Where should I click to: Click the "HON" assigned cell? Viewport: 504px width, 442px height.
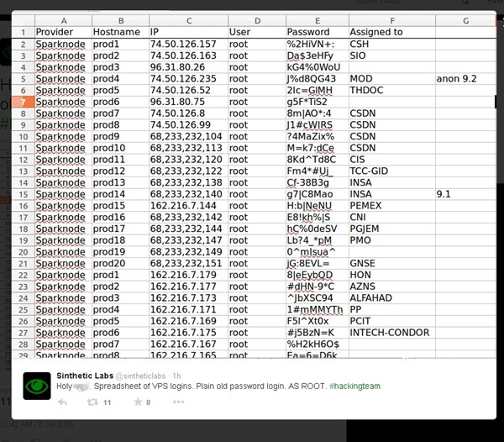[392, 275]
